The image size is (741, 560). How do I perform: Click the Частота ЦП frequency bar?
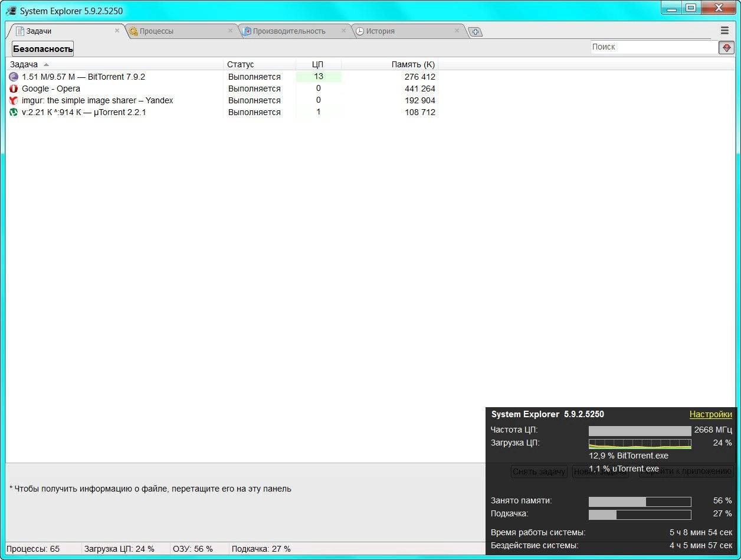(x=640, y=431)
